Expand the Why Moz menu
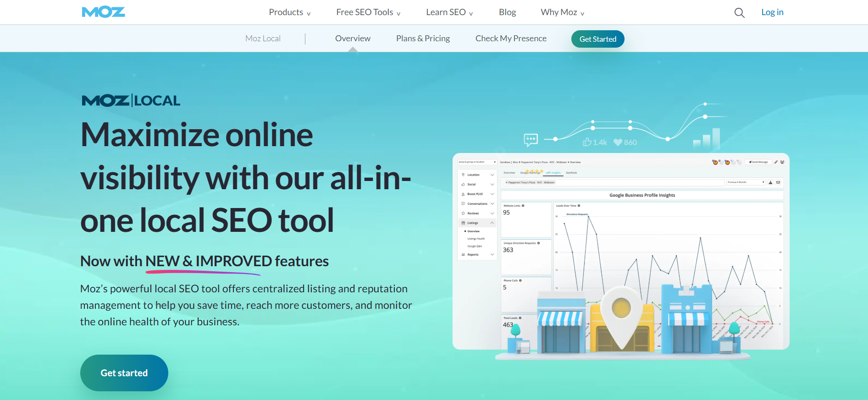868x400 pixels. point(562,12)
